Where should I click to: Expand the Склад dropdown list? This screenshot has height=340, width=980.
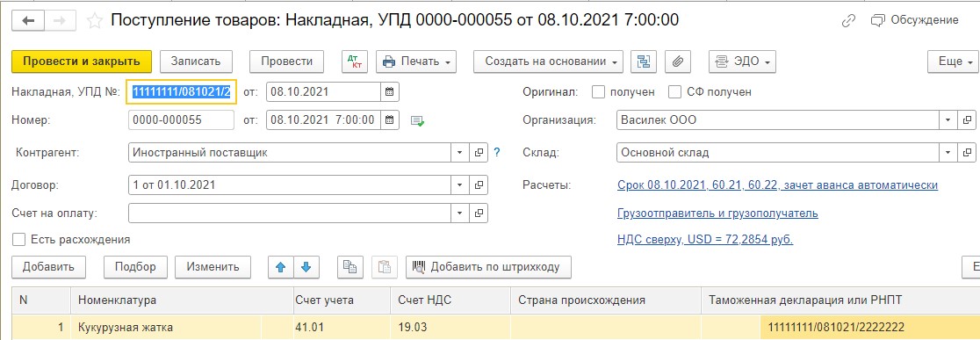(948, 153)
